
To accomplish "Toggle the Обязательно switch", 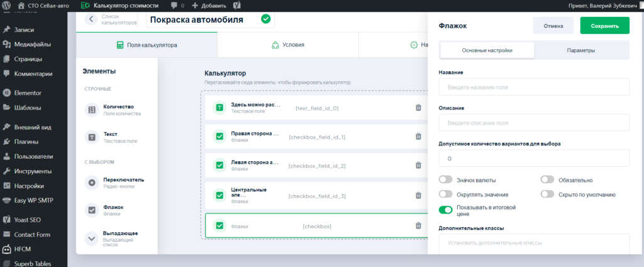I will click(x=548, y=179).
